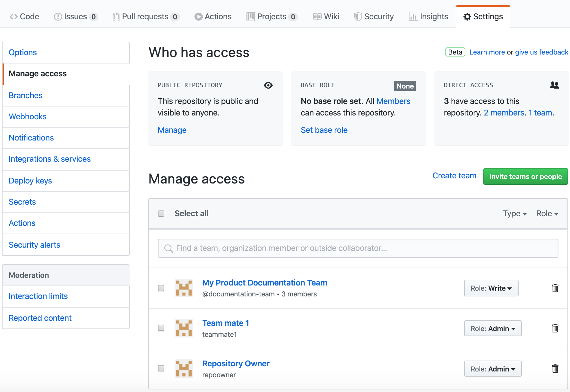Open the Create team link
Screen dimensions: 570x392
click(454, 176)
